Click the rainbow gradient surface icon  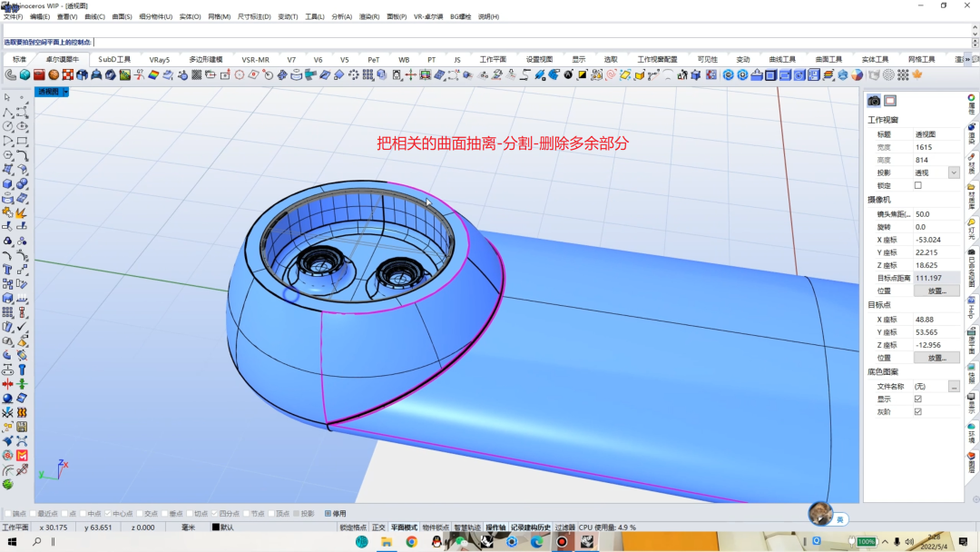point(153,75)
